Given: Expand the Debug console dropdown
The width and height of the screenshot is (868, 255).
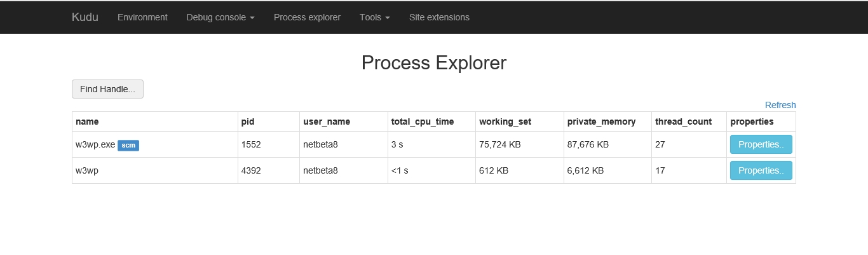Looking at the screenshot, I should tap(220, 17).
